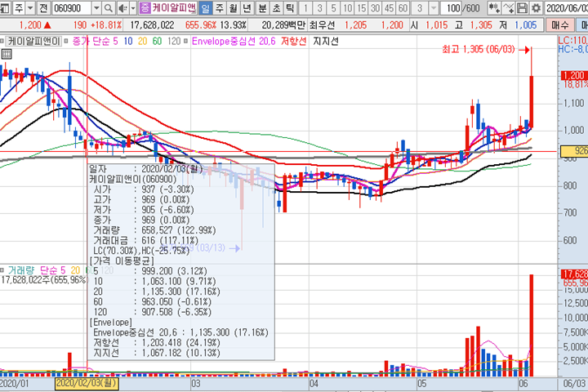Click the small square marker before 종가 단순
The width and height of the screenshot is (588, 392).
[x=66, y=41]
